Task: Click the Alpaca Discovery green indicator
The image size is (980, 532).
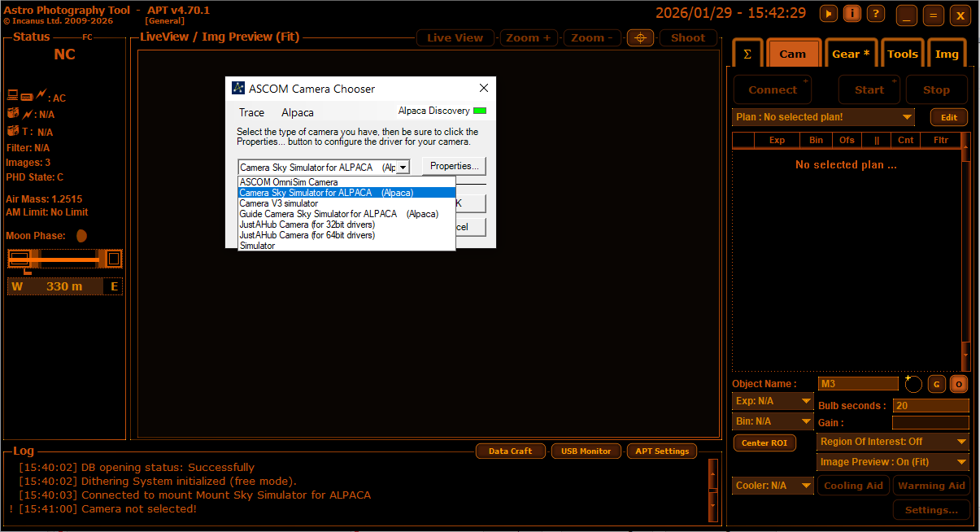Action: coord(480,111)
